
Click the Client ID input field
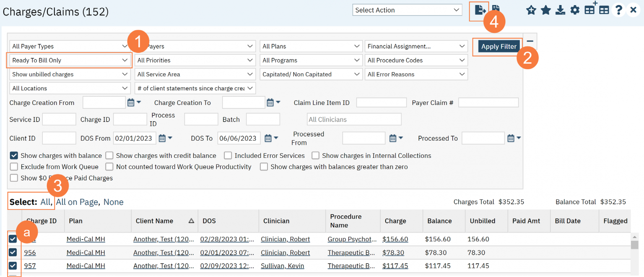(59, 138)
